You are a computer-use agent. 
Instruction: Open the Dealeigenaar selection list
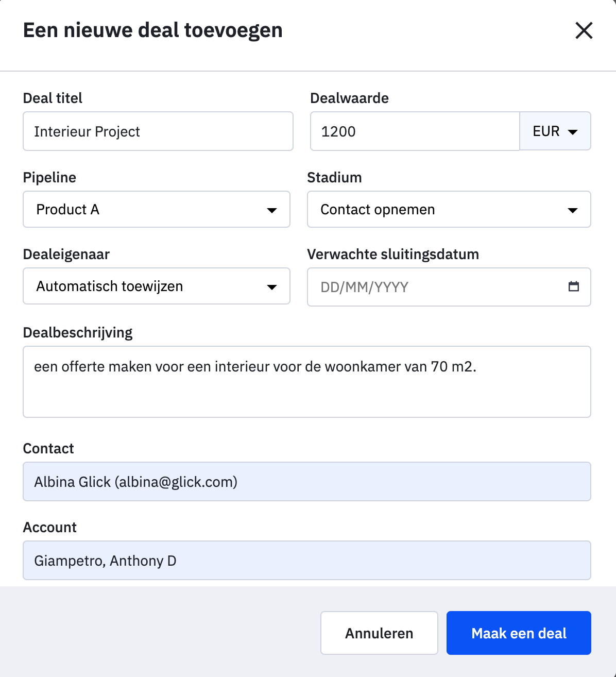tap(156, 286)
